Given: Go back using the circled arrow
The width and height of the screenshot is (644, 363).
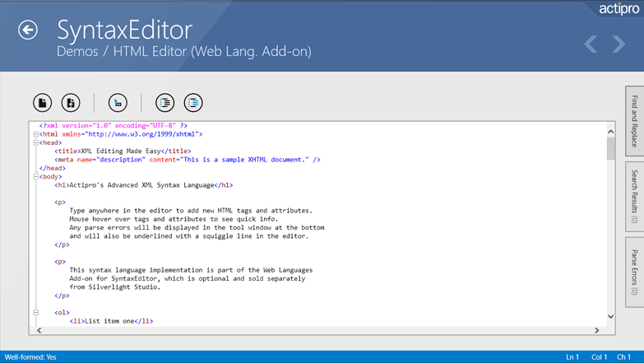Looking at the screenshot, I should pyautogui.click(x=28, y=30).
